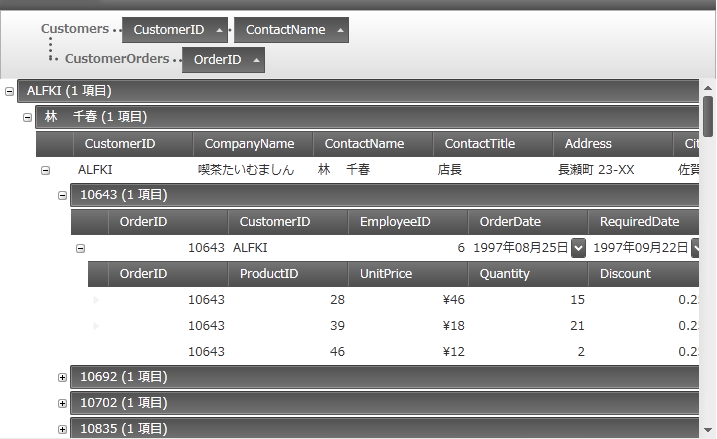717x439 pixels.
Task: Open the RequiredDate date picker dropdown
Action: point(696,248)
